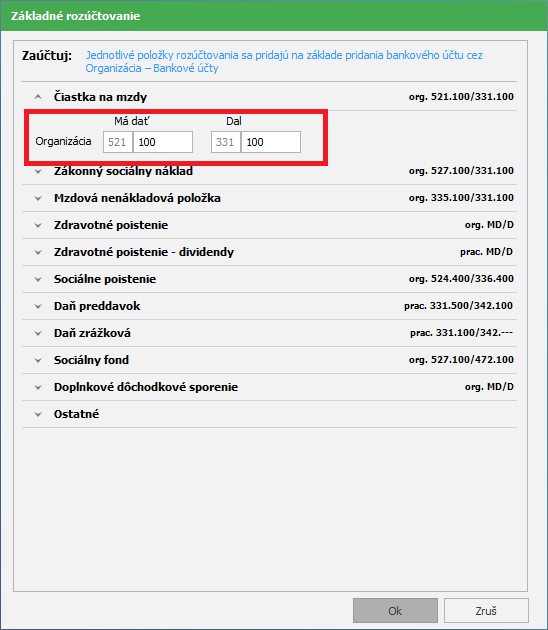The width and height of the screenshot is (548, 630).
Task: Expand Doplnkové dôchodkové sporenie chevron
Action: click(x=38, y=387)
